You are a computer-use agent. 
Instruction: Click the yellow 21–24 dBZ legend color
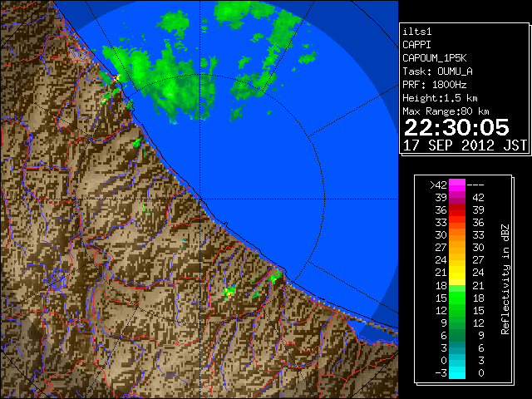click(457, 273)
